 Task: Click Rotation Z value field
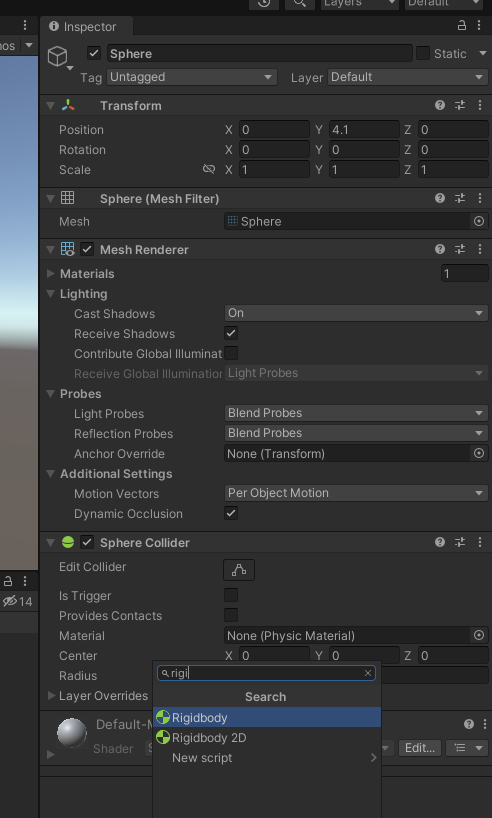click(x=453, y=150)
